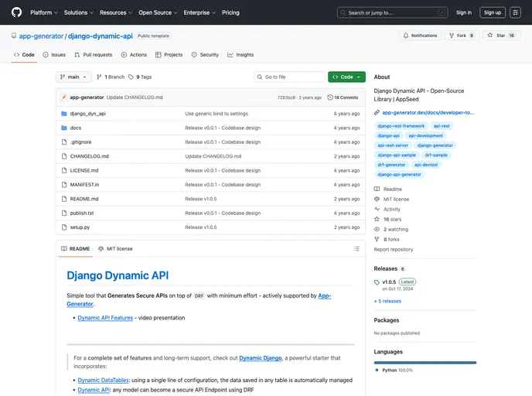
Task: Open the CHANGELOG.md file
Action: (89, 156)
